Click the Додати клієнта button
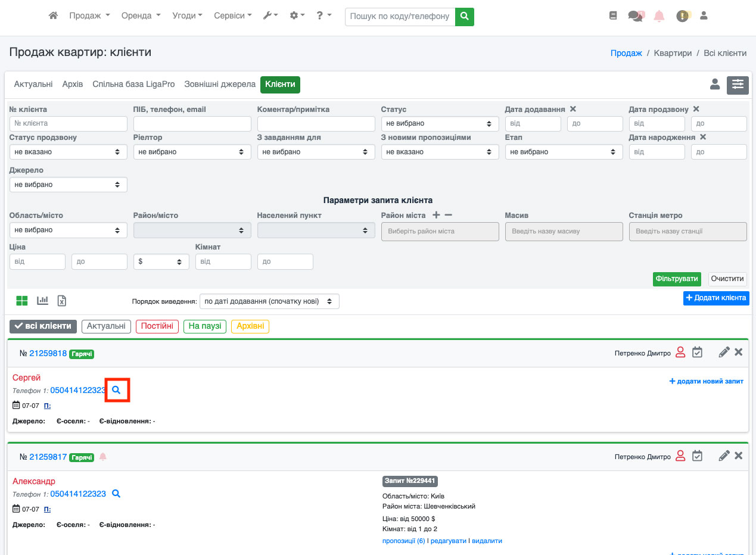Screen dimensions: 756x555 click(x=715, y=298)
